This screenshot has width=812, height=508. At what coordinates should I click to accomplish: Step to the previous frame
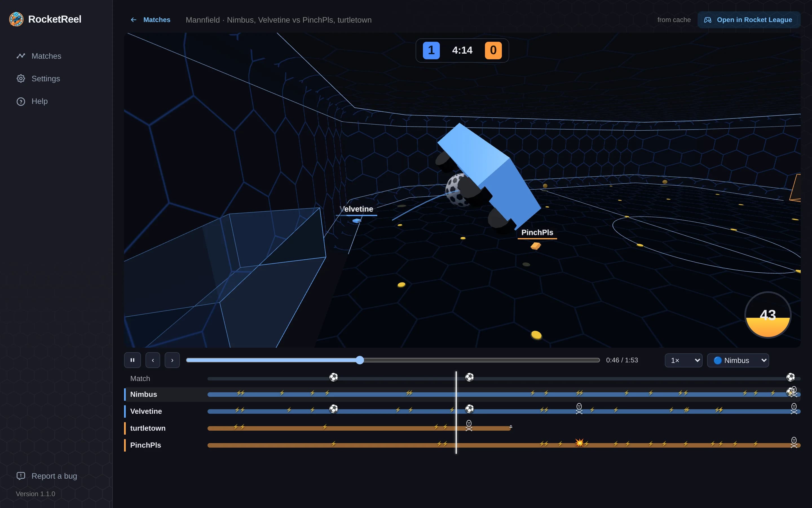point(153,360)
